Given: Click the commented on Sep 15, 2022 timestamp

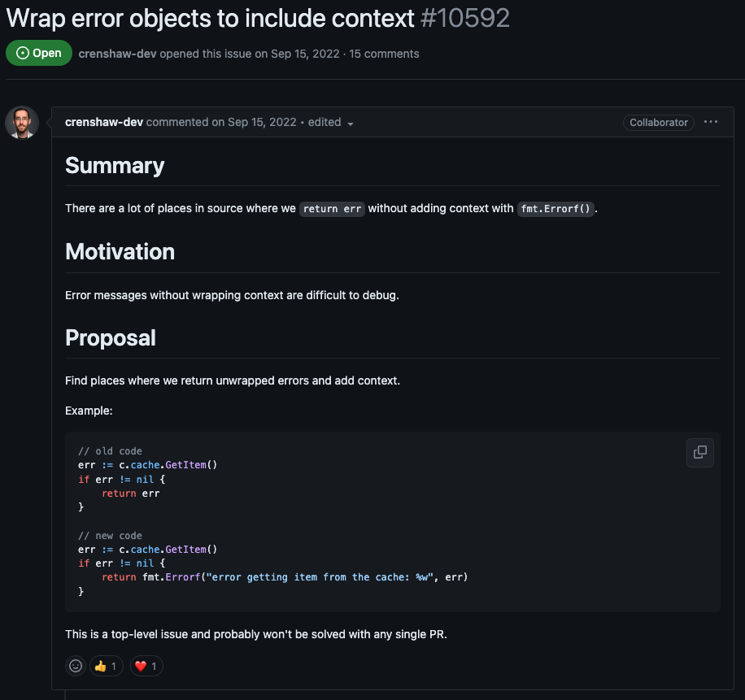Looking at the screenshot, I should point(221,122).
